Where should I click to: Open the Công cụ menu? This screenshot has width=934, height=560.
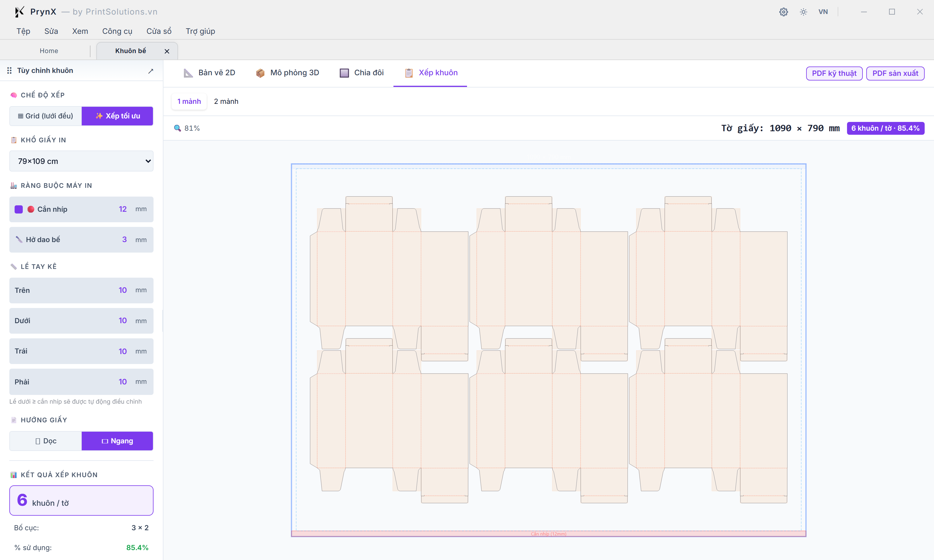(x=117, y=31)
